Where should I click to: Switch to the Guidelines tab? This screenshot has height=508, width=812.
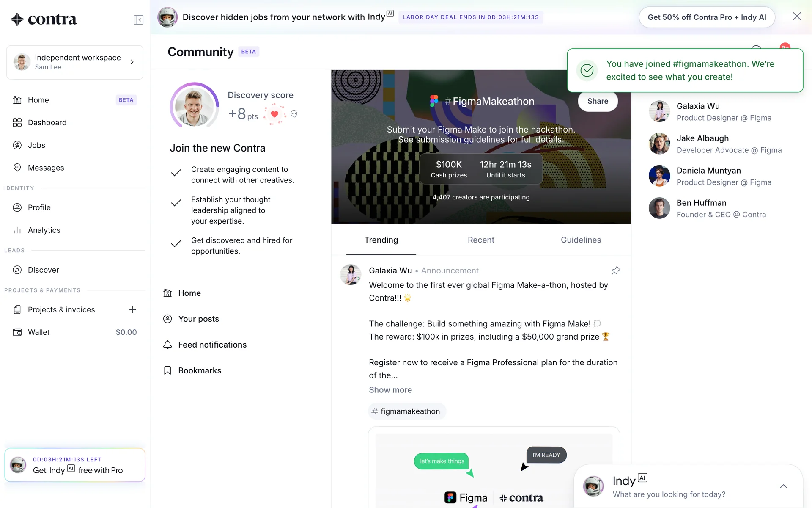tap(581, 240)
